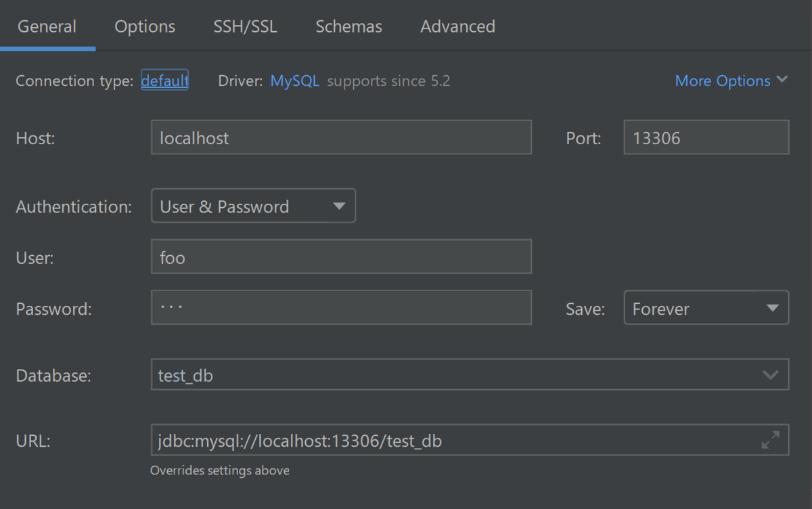The image size is (812, 509).
Task: Select the Advanced tab
Action: click(457, 26)
